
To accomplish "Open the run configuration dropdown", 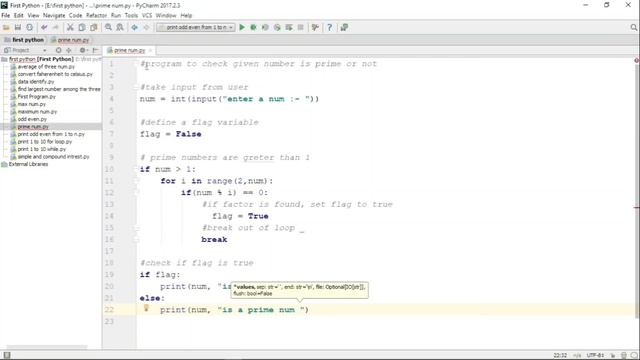I will click(x=196, y=27).
